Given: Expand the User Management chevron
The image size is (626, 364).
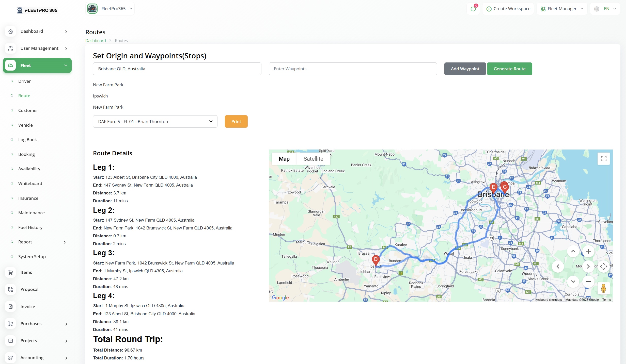Looking at the screenshot, I should coord(66,48).
